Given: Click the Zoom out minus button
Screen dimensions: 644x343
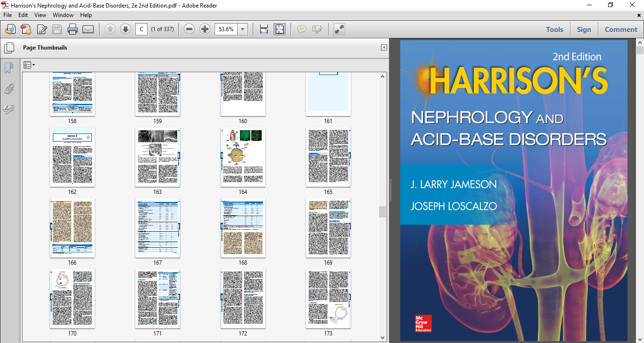Looking at the screenshot, I should (189, 29).
